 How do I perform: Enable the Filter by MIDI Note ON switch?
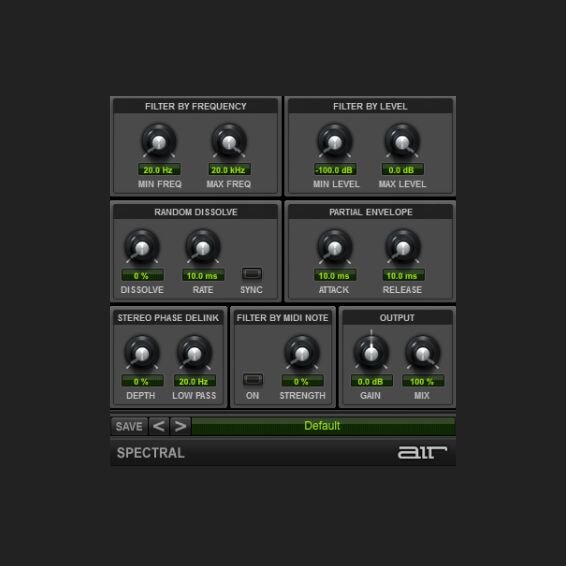click(x=253, y=379)
